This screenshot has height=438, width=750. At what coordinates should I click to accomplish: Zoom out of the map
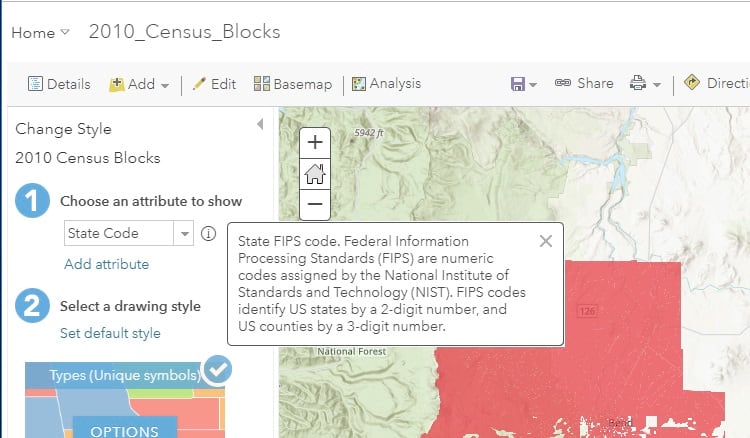coord(315,206)
